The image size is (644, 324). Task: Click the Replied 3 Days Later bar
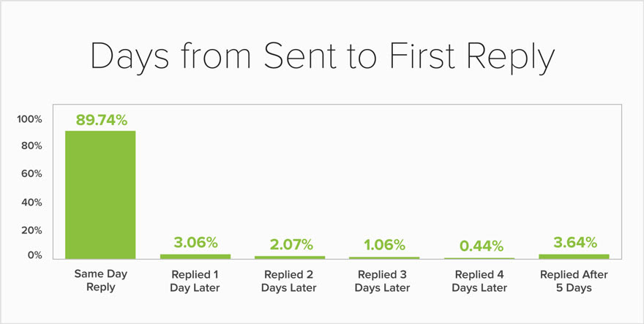[x=385, y=257]
